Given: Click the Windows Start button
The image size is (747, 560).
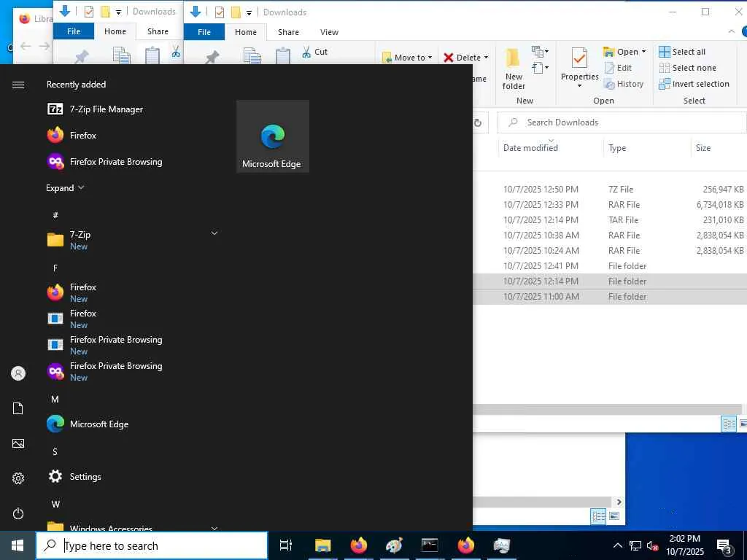Looking at the screenshot, I should coord(18,545).
